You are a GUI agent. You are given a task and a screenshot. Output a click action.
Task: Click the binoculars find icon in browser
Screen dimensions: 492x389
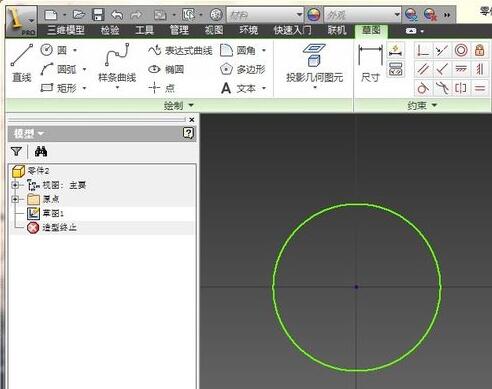pyautogui.click(x=41, y=152)
